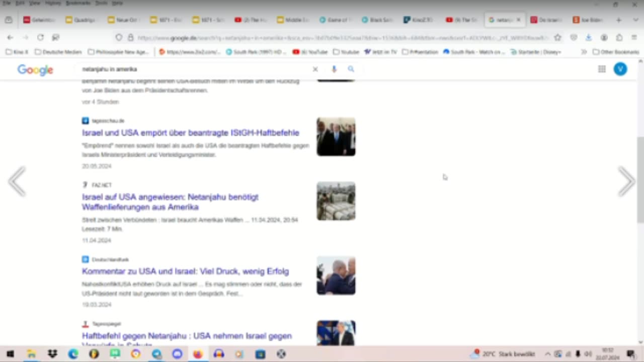The image size is (644, 362).
Task: Switch to the Joe Biden tab
Action: [x=589, y=20]
